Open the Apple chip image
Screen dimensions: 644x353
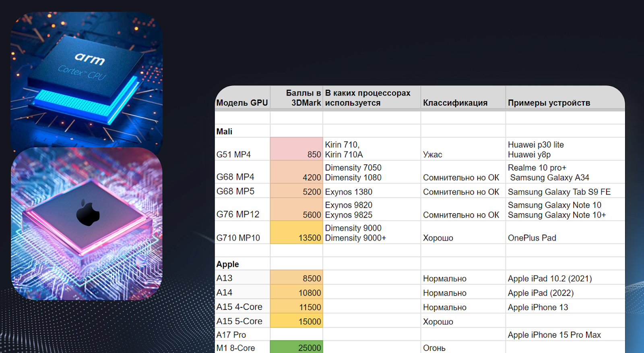tap(87, 224)
